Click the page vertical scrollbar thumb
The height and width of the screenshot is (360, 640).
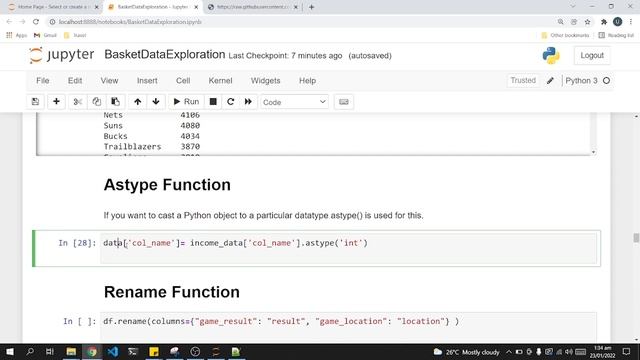coord(636,238)
